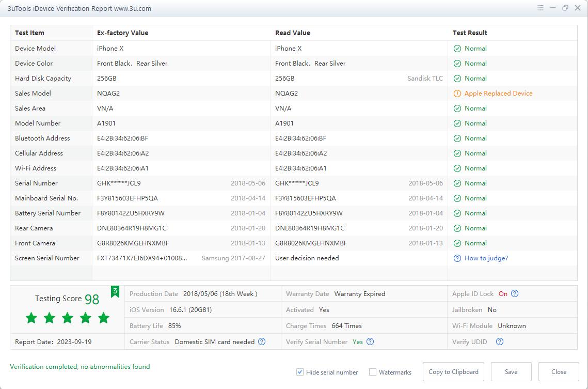Click the green rank badge beside Testing Score
The image size is (588, 389).
[115, 292]
